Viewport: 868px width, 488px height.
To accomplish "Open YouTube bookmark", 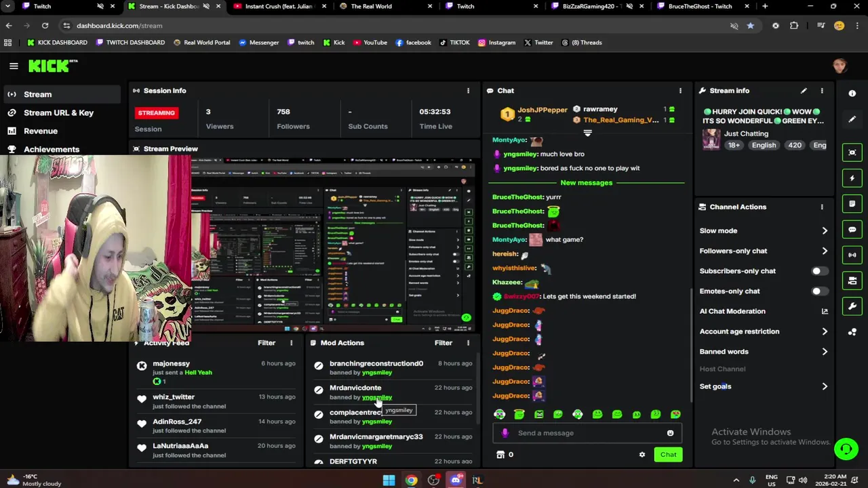I will pos(370,43).
